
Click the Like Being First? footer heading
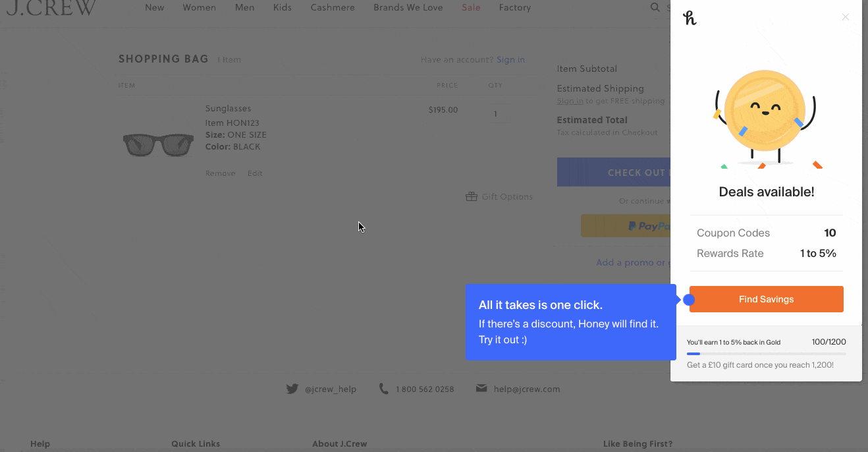638,444
